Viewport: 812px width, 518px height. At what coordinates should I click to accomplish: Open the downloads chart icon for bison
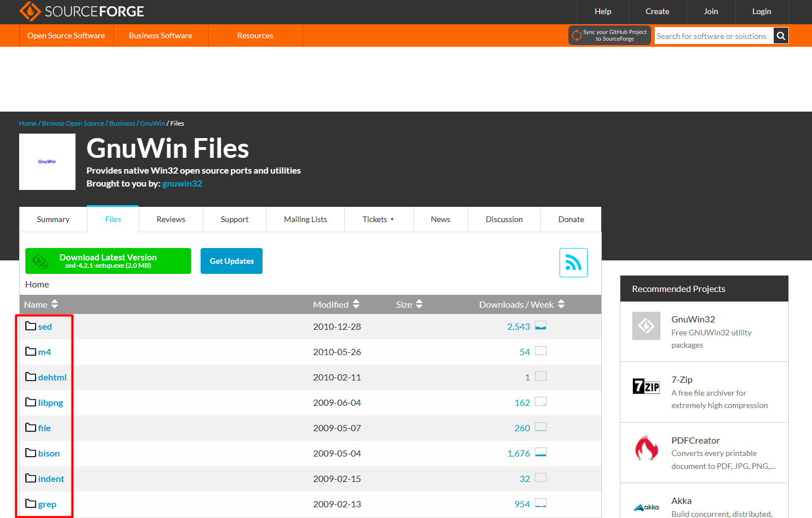pyautogui.click(x=540, y=453)
